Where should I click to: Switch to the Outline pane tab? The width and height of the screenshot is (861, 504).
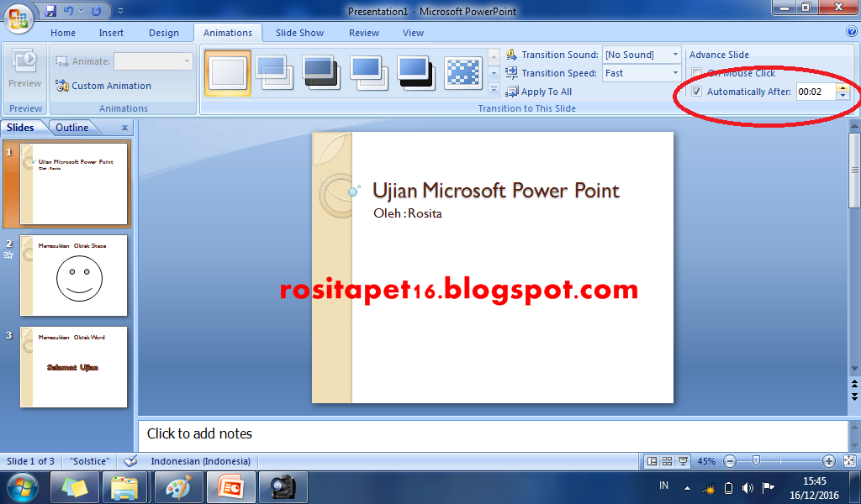72,127
